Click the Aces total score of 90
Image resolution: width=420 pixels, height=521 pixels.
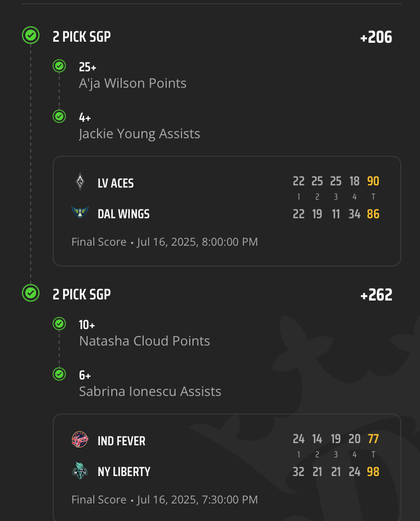[x=373, y=182]
